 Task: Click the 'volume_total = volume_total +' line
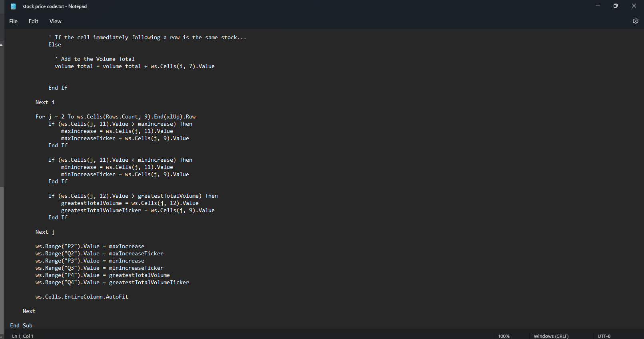coord(135,66)
